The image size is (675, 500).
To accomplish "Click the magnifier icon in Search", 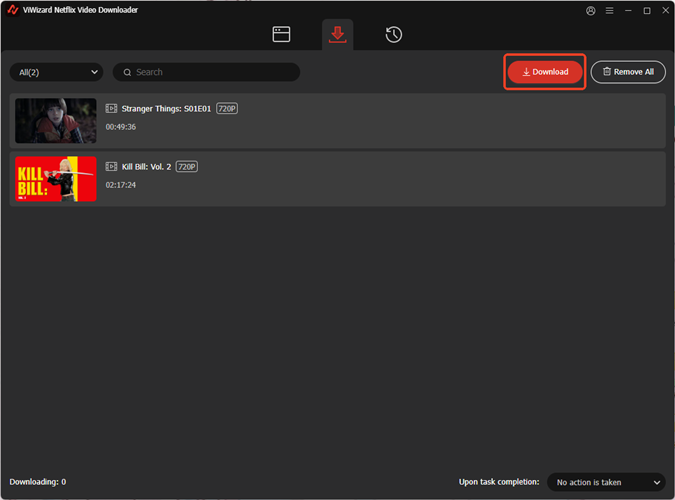I will (127, 72).
